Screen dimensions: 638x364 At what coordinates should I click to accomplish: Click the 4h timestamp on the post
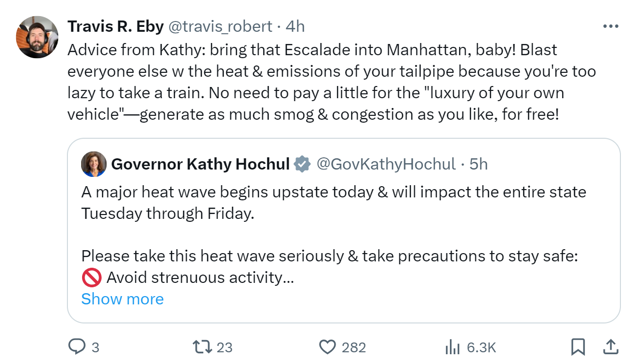(295, 26)
